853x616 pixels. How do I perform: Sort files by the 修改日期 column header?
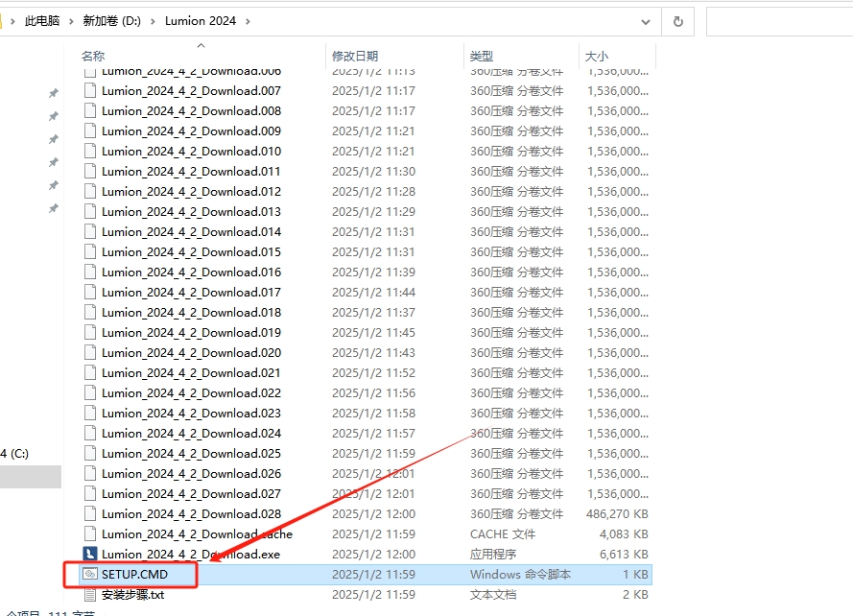(x=355, y=56)
